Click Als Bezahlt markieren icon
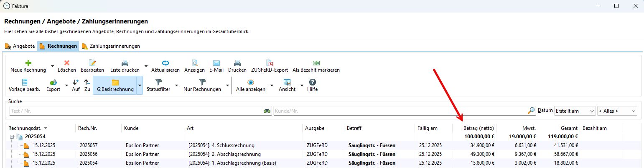644x168 pixels. click(x=316, y=63)
